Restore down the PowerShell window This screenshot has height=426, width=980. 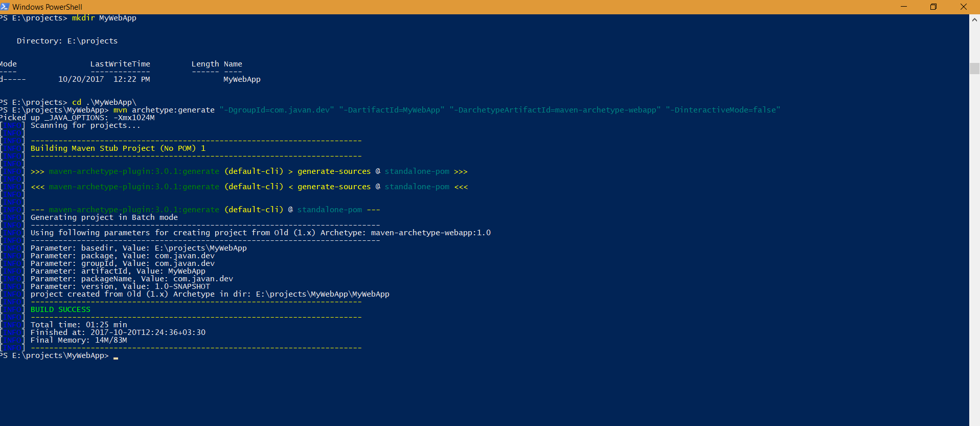933,7
